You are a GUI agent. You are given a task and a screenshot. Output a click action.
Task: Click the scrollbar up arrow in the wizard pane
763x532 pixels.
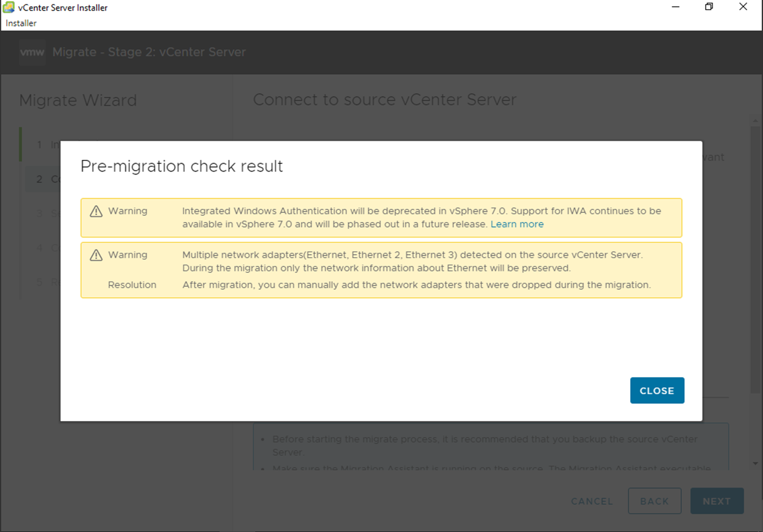tap(755, 121)
